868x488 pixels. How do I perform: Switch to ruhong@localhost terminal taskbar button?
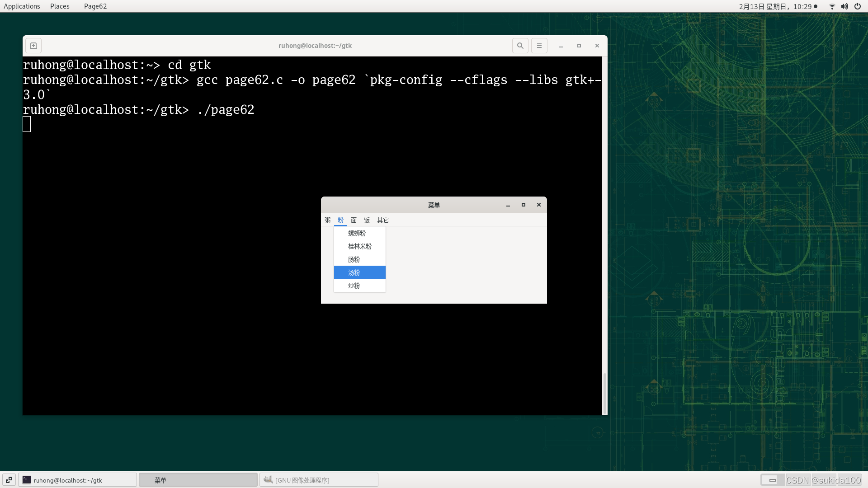(x=77, y=480)
